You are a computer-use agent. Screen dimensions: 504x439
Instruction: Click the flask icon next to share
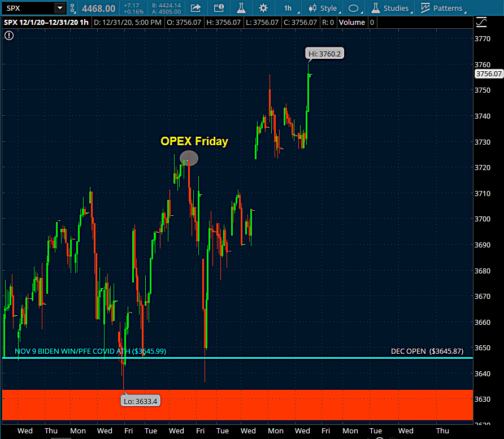[241, 8]
